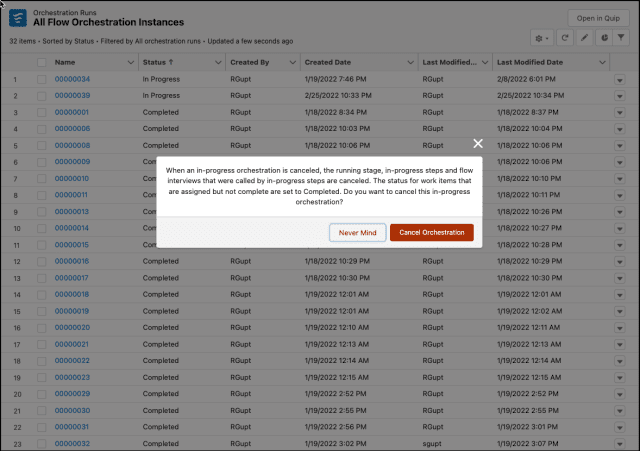Click the Open in Quip button
The height and width of the screenshot is (451, 640).
pos(598,17)
